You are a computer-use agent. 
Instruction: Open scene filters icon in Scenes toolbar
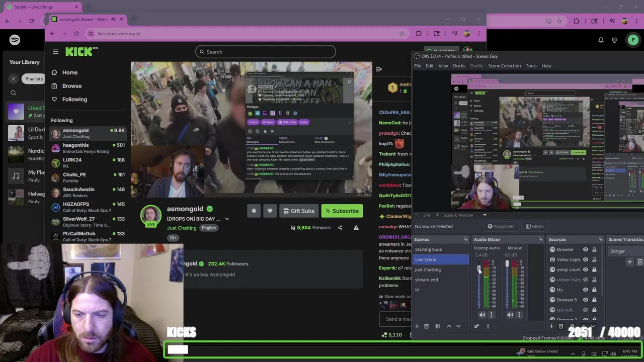[x=438, y=326]
